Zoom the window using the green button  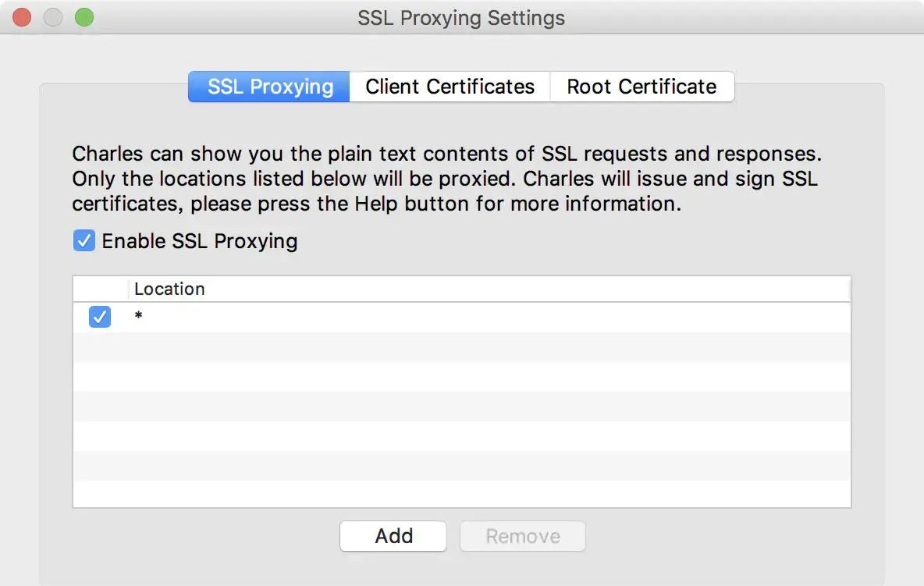[84, 17]
